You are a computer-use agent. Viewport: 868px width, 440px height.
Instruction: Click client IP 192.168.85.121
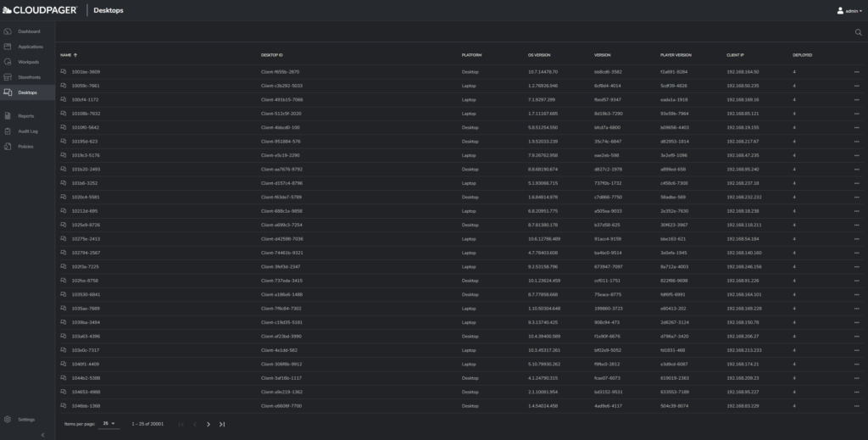pos(743,114)
